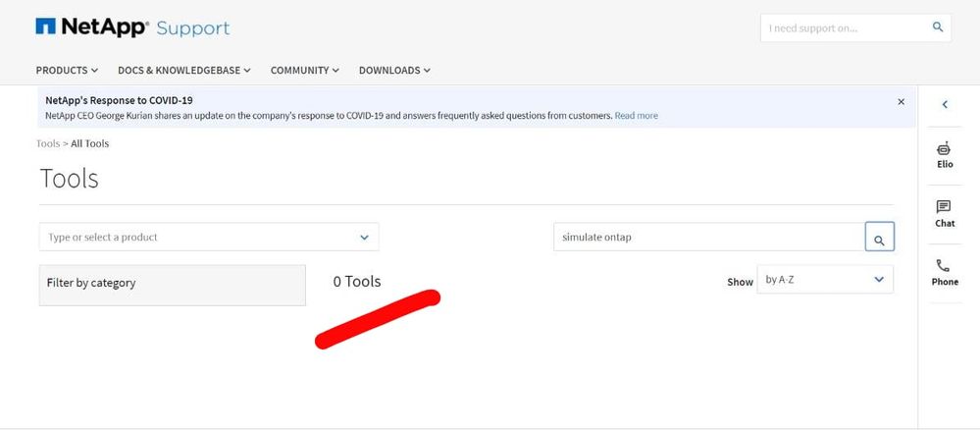Open the COMMUNITY menu
Viewport: 980px width, 430px height.
(305, 70)
